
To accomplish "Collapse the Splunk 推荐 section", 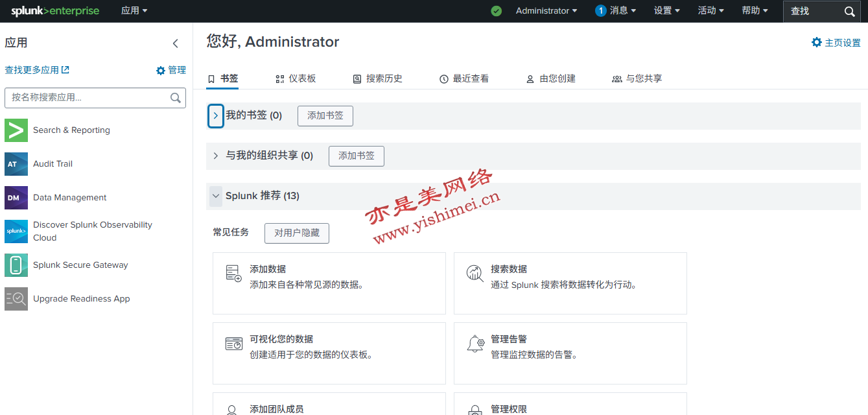I will [x=216, y=196].
